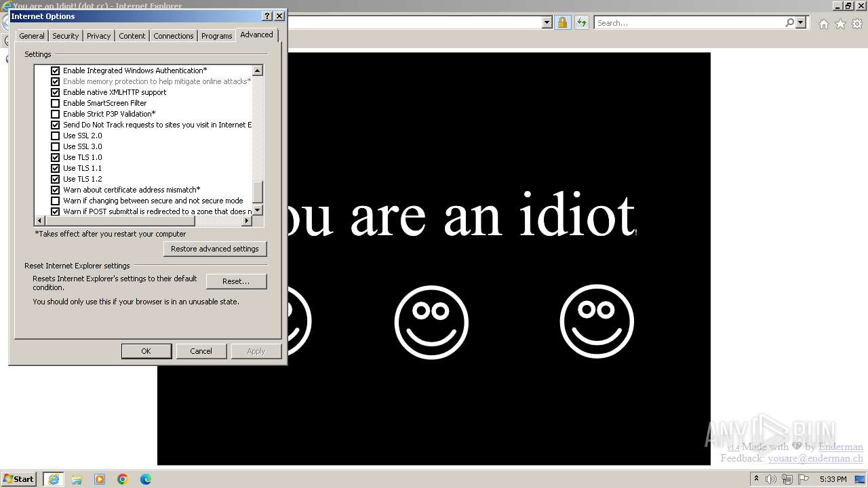Image resolution: width=868 pixels, height=488 pixels.
Task: Toggle Enable Integrated Windows Authentication checkbox
Action: pyautogui.click(x=56, y=70)
